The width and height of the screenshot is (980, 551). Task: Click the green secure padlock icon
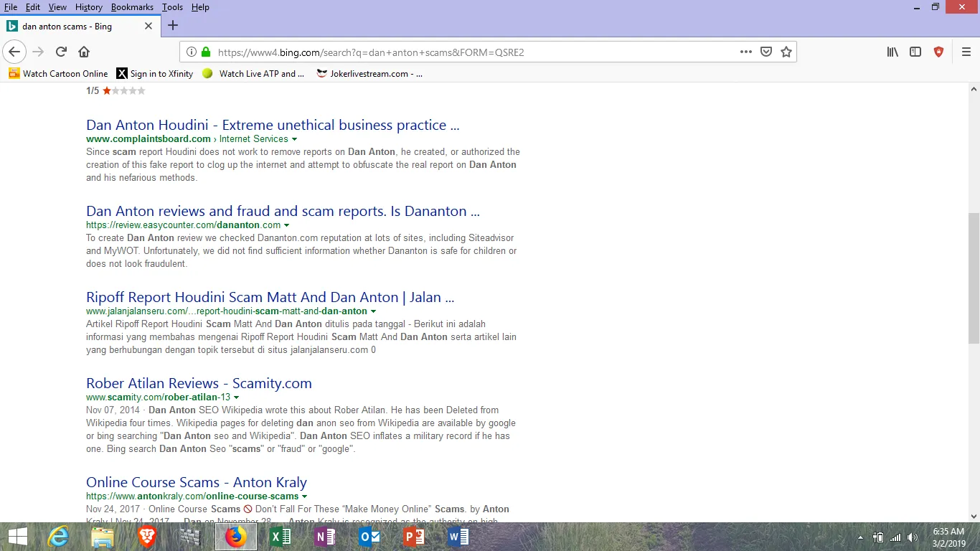point(206,52)
